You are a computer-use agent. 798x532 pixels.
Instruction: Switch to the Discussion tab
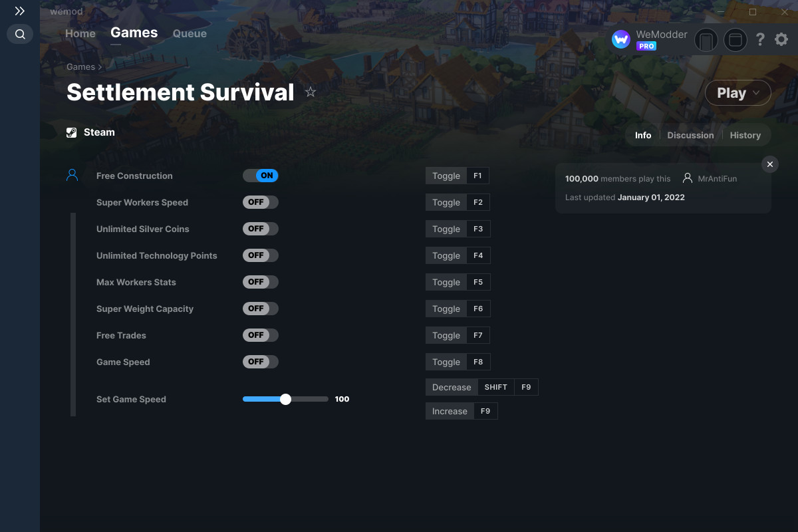click(x=690, y=135)
